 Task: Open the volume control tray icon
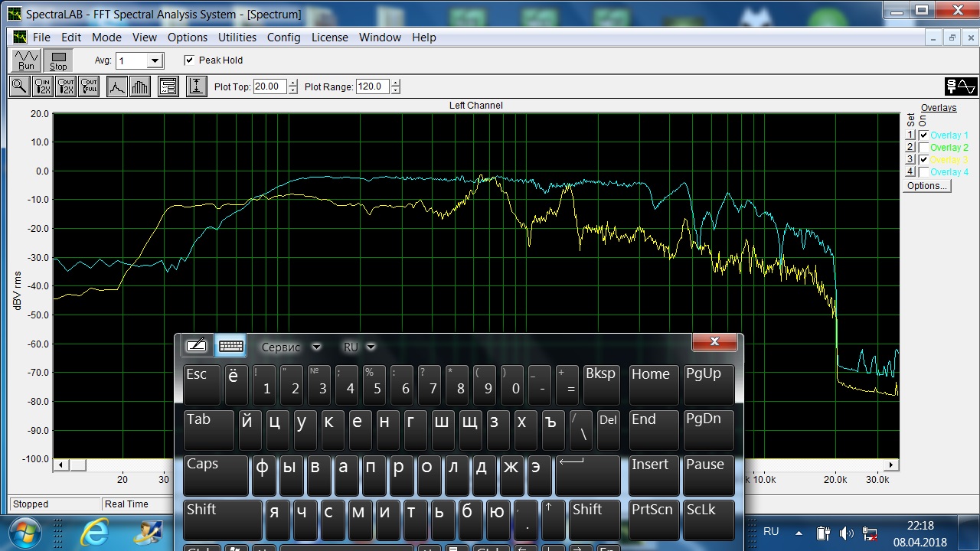(847, 533)
